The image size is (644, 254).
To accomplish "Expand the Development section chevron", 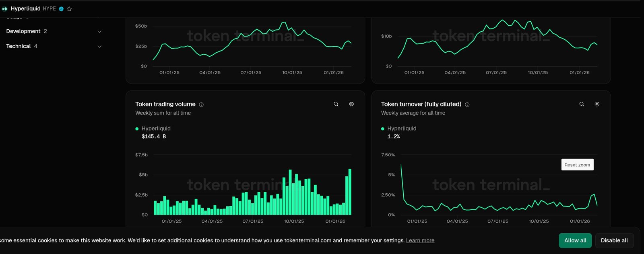I will [99, 31].
